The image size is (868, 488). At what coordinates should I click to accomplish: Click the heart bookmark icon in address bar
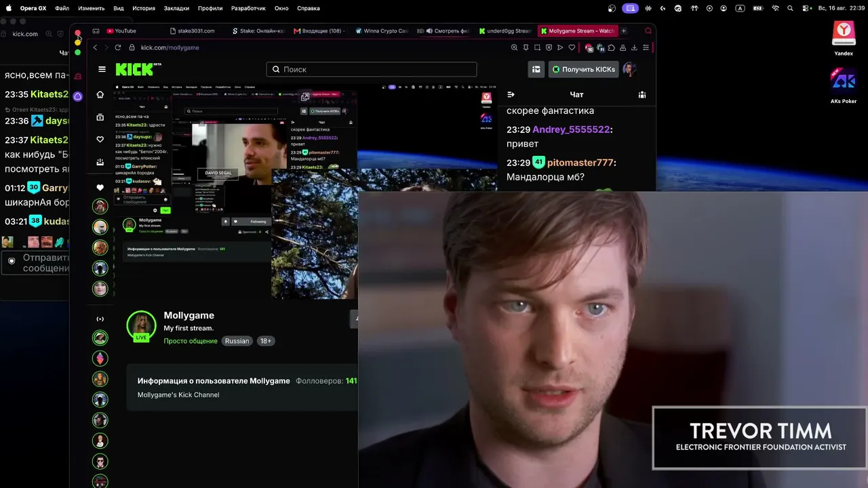click(x=572, y=47)
